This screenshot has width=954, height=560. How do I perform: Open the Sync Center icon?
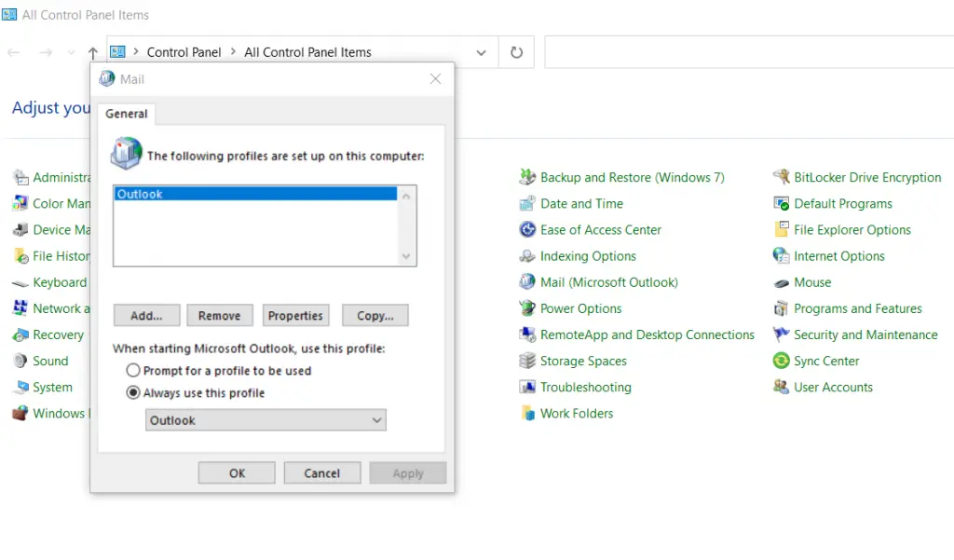pos(781,361)
